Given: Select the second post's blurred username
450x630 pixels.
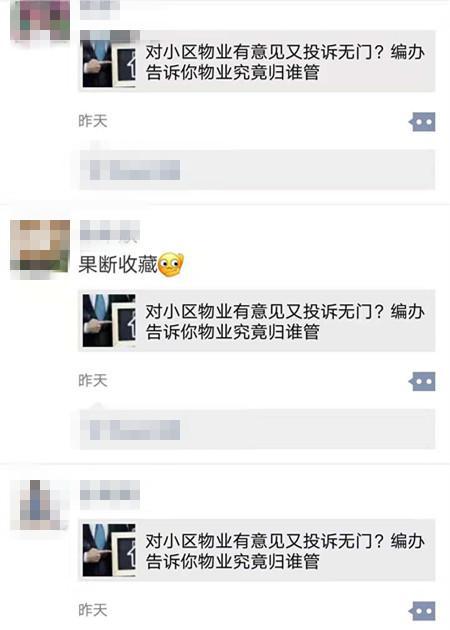Looking at the screenshot, I should 110,231.
